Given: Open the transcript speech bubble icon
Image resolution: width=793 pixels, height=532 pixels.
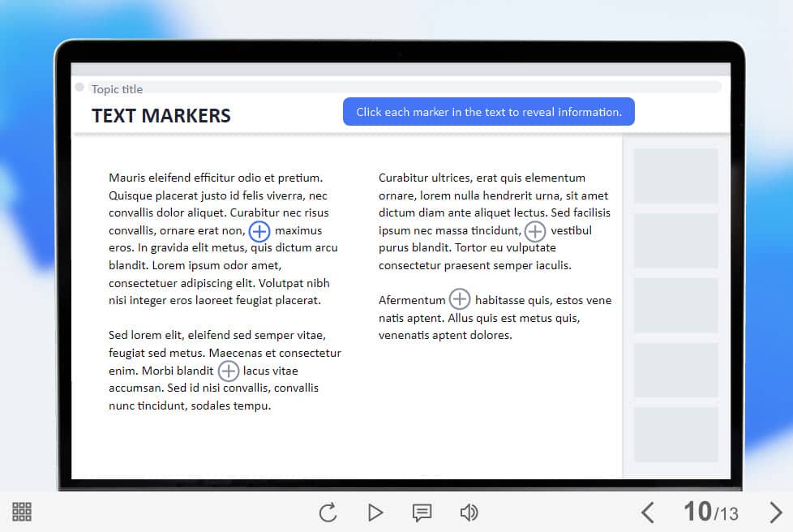Looking at the screenshot, I should click(x=422, y=513).
